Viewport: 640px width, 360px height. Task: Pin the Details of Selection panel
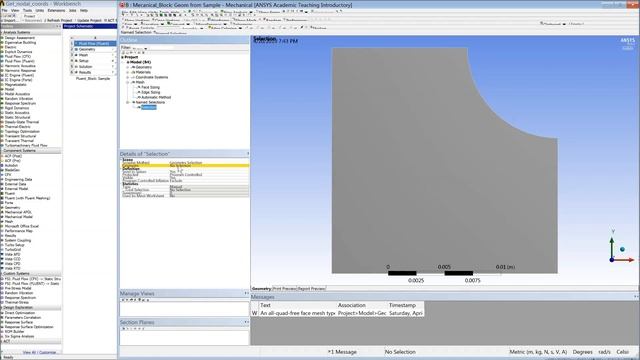coord(247,154)
